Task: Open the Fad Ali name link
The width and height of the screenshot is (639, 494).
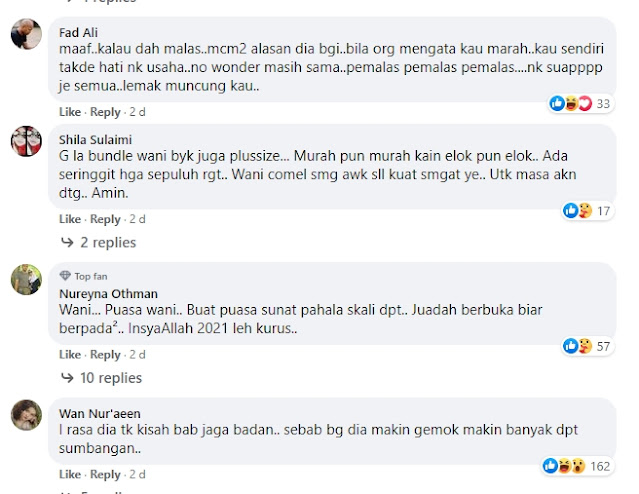Action: click(78, 32)
